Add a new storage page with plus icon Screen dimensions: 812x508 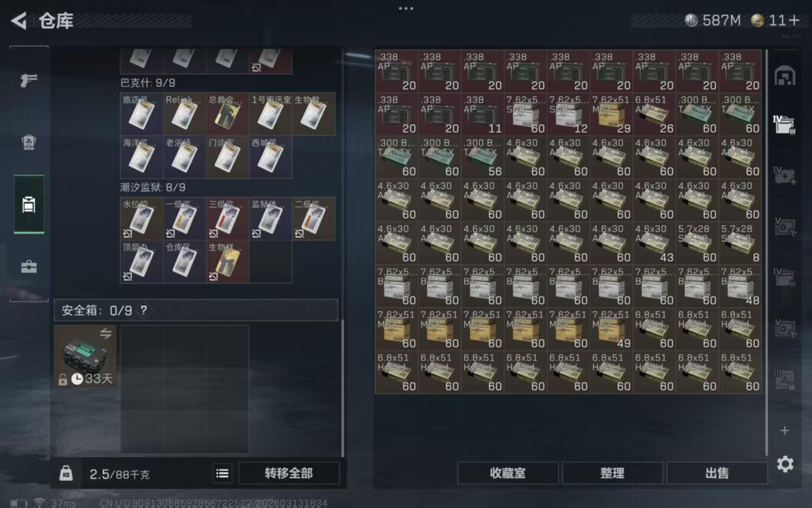[784, 430]
